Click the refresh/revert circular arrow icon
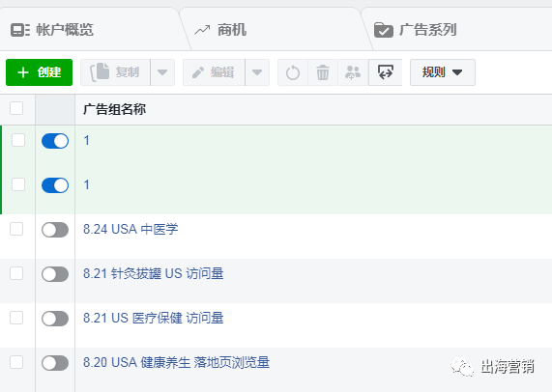 pos(293,72)
